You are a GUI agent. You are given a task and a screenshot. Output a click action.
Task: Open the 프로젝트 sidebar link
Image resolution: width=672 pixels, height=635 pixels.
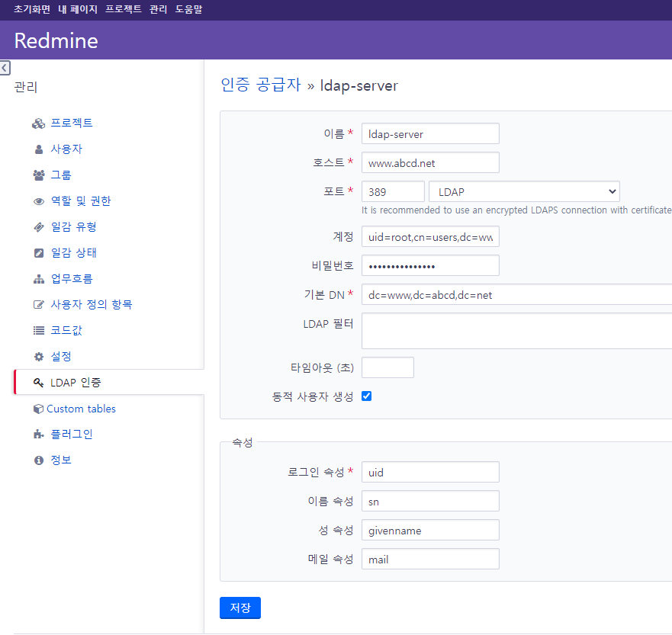(72, 123)
